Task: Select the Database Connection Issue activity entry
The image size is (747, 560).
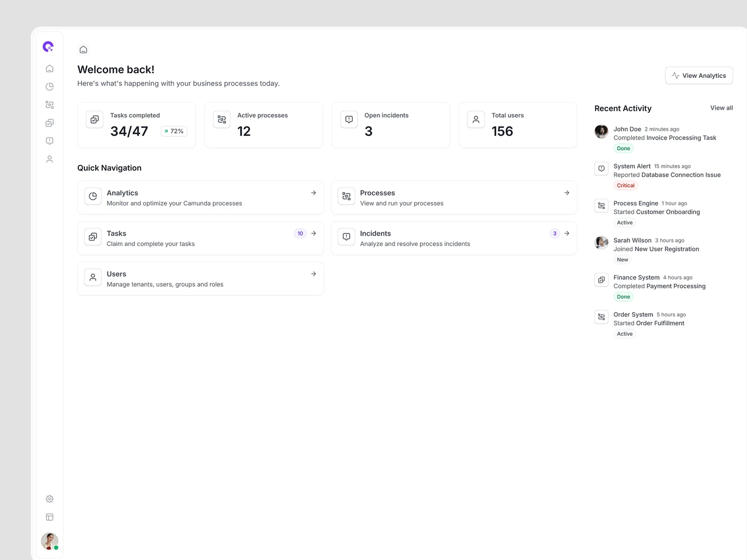Action: 666,175
